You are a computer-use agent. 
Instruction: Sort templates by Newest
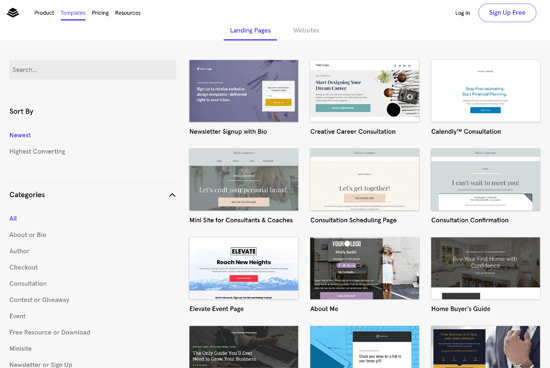pyautogui.click(x=20, y=135)
